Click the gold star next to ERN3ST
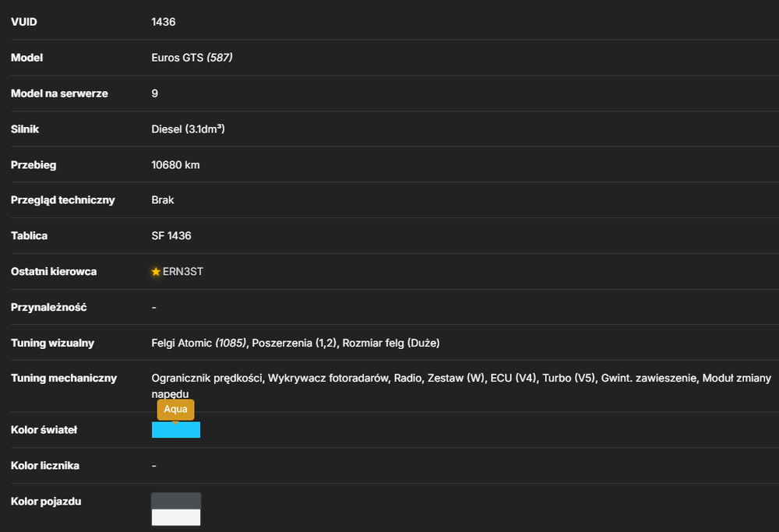779x532 pixels. [x=156, y=272]
